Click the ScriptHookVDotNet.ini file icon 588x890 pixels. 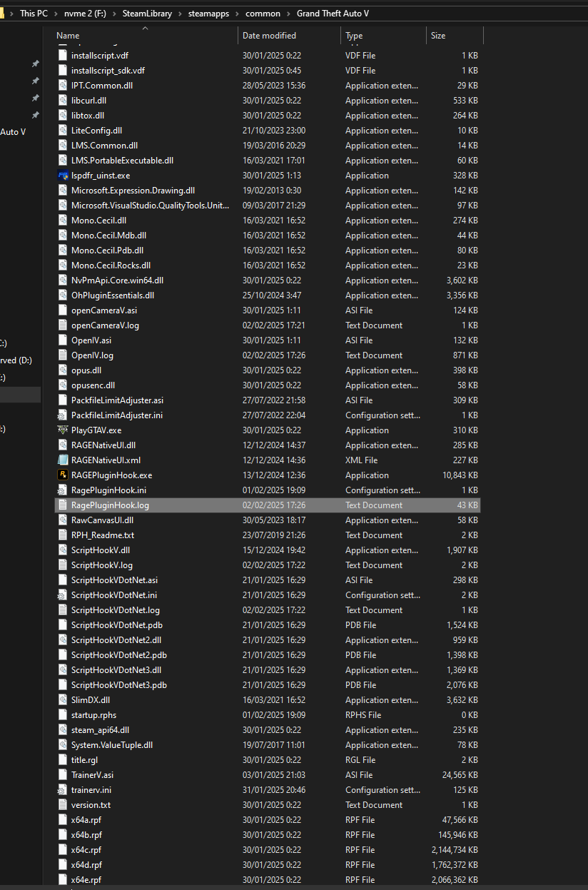click(63, 595)
